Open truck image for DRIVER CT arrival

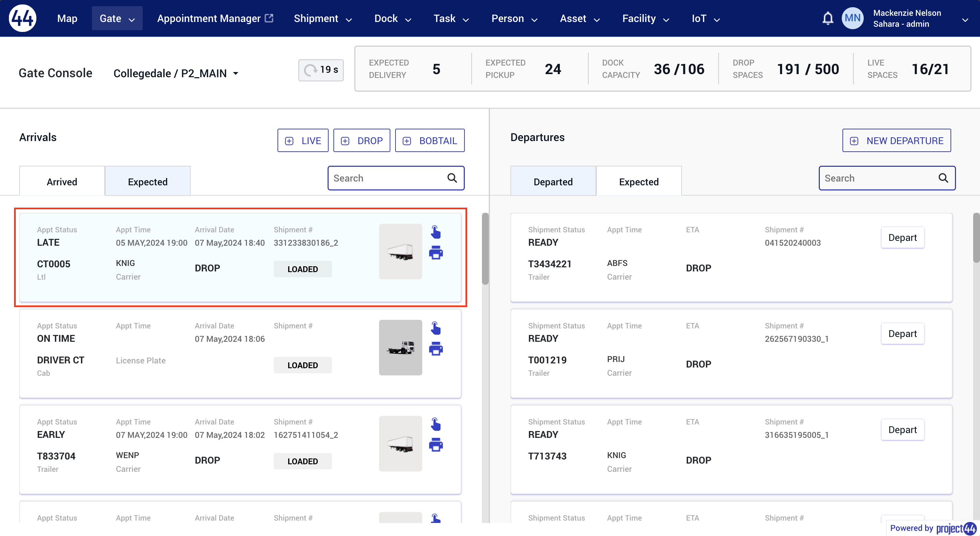pos(400,347)
